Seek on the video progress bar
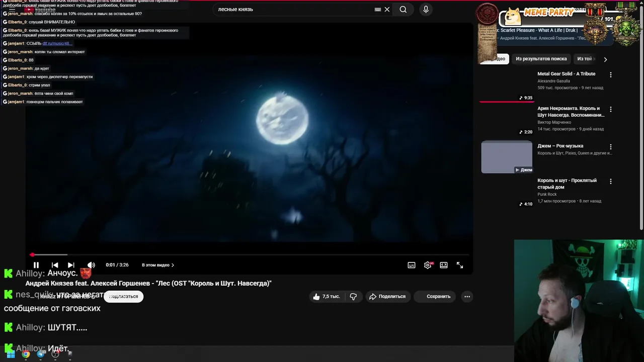 [x=250, y=255]
